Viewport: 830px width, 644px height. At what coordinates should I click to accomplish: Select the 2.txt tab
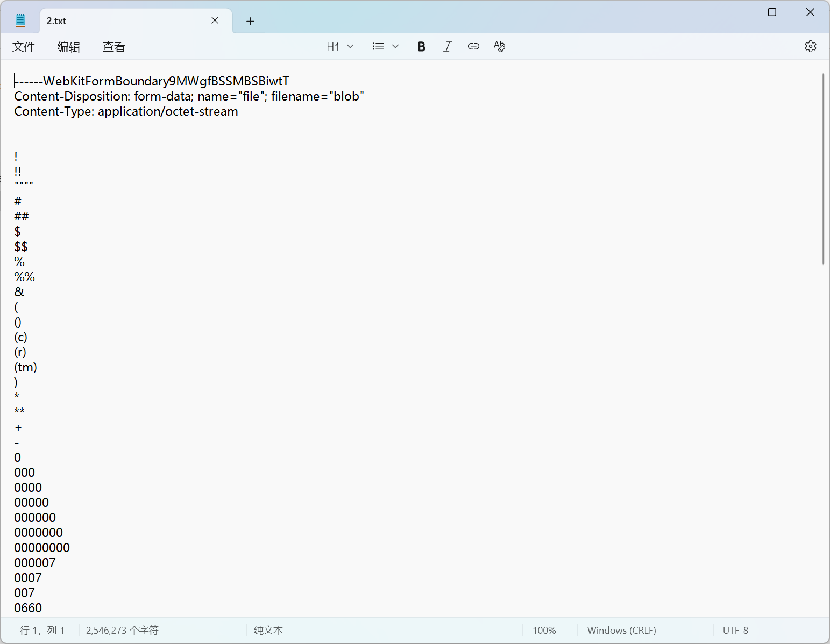(x=124, y=21)
